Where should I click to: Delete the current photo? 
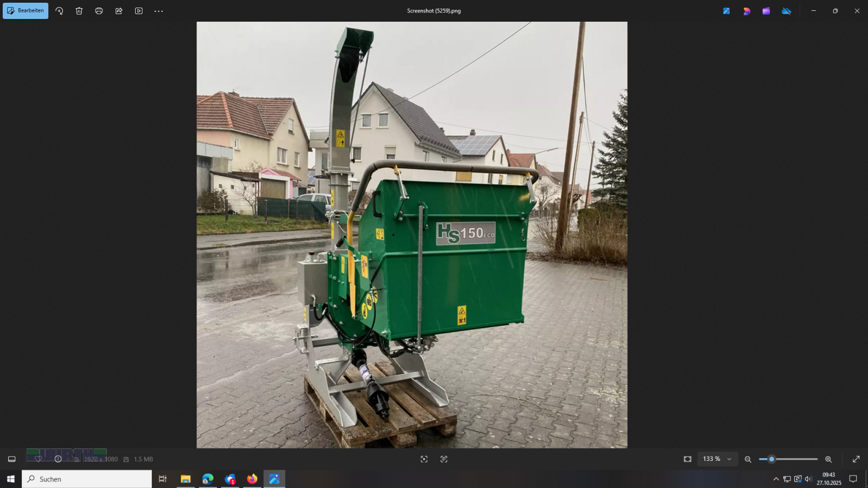[x=79, y=10]
